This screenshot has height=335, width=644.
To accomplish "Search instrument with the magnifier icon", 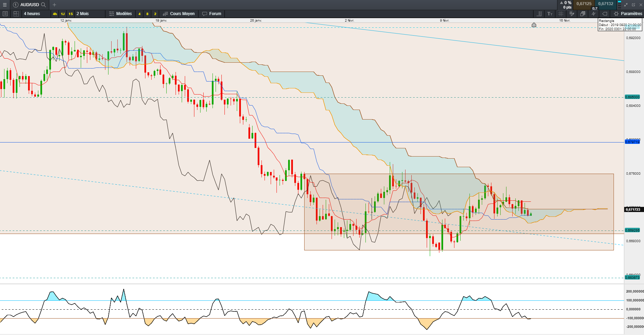I will (x=43, y=5).
